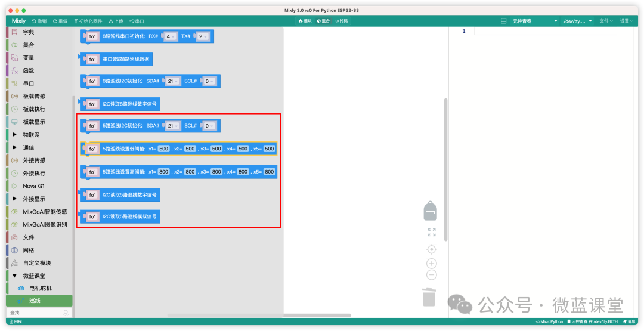
Task: Click x1 value 500 in low threshold block
Action: point(164,149)
